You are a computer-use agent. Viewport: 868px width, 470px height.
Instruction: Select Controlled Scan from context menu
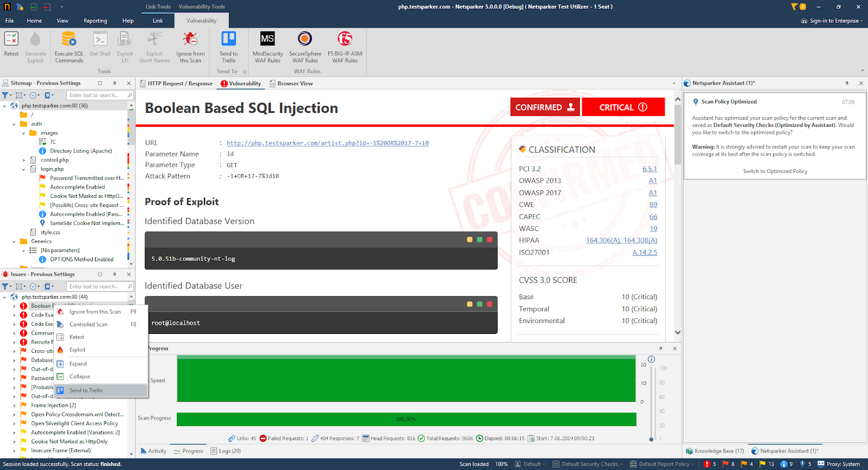tap(88, 325)
